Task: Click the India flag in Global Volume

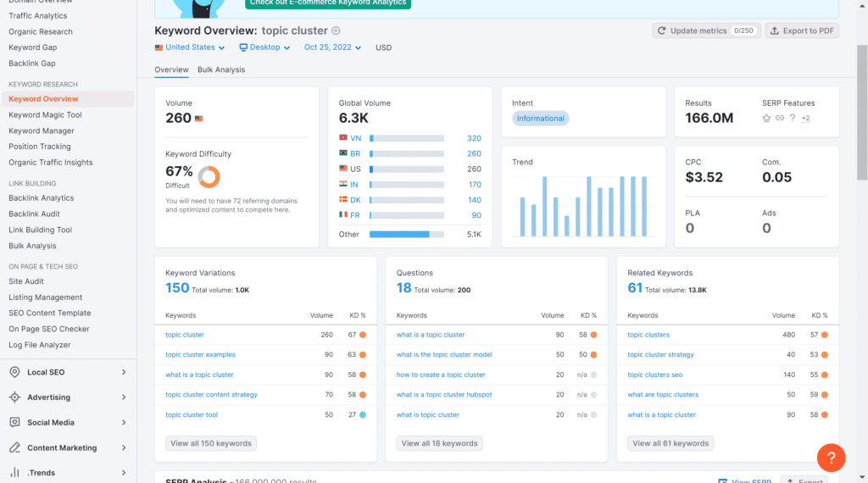Action: 343,184
